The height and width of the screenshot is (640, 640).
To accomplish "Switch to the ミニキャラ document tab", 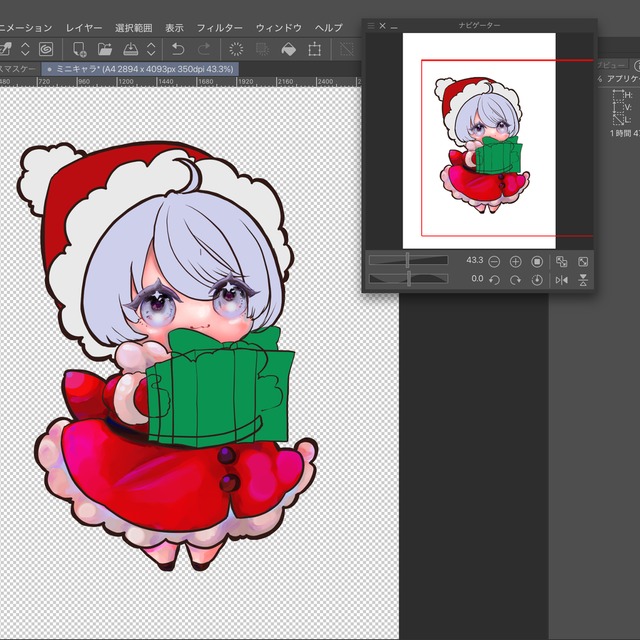I will point(140,68).
